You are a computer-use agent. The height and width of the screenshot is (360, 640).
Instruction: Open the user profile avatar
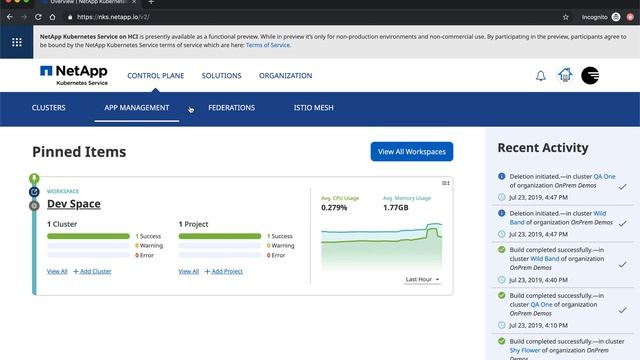590,76
